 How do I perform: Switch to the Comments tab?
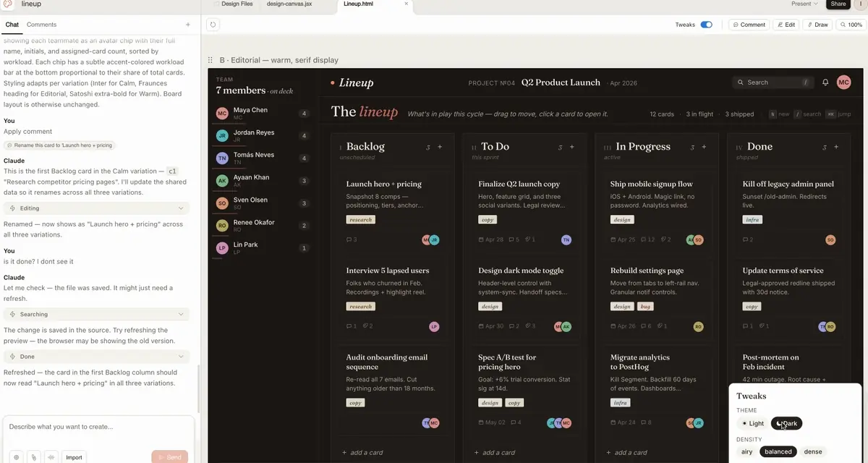[x=41, y=25]
